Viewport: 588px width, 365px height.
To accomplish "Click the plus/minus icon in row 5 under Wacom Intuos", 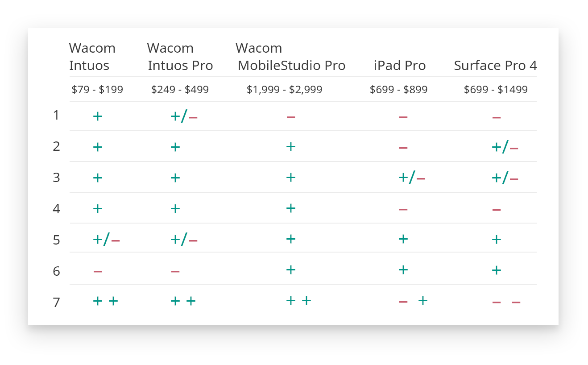I will 106,240.
